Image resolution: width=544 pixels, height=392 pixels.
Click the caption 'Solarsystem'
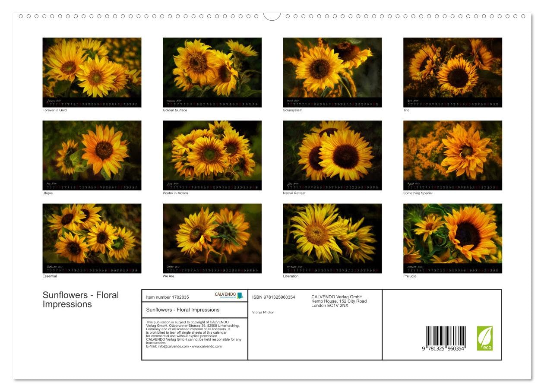pos(293,111)
